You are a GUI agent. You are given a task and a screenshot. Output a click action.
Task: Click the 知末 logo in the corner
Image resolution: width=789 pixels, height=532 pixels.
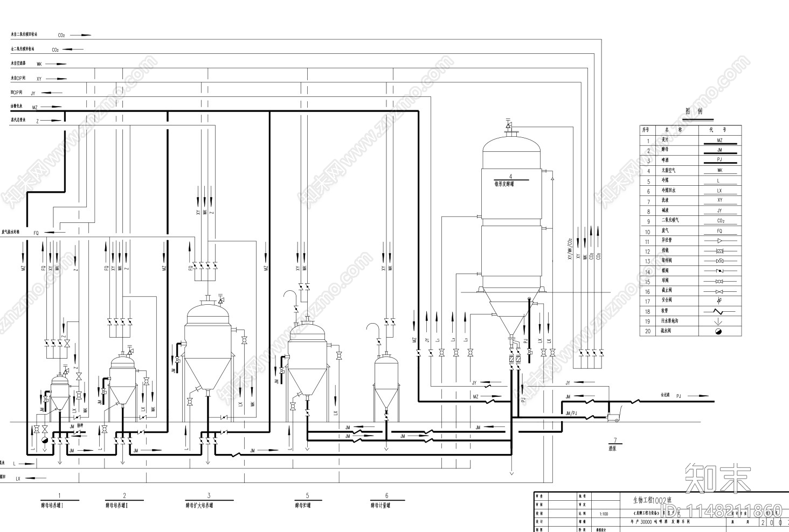tap(717, 478)
